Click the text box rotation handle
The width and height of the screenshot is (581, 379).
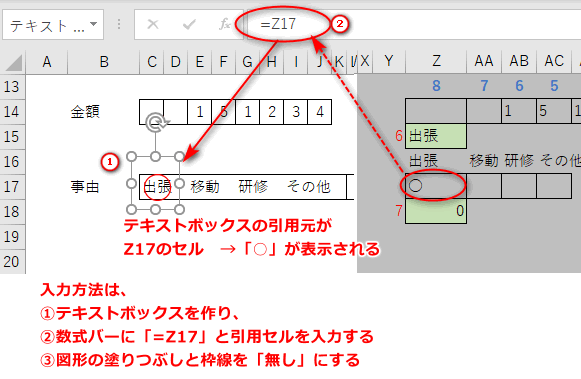(x=156, y=123)
